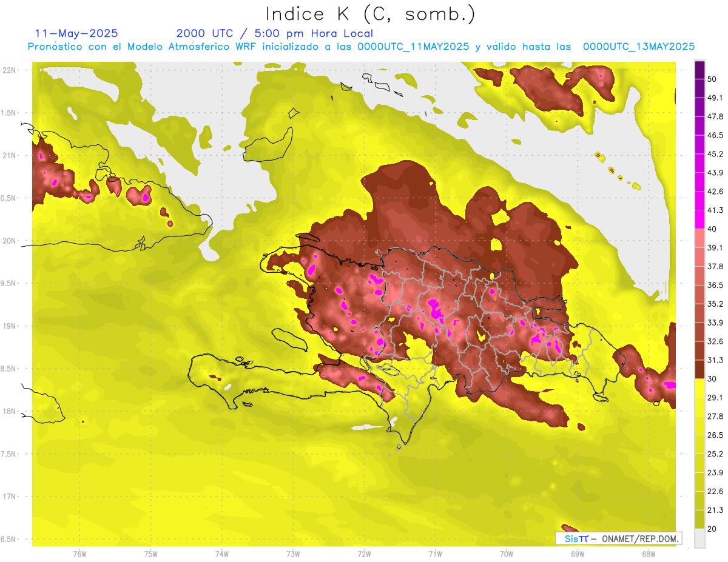Select the bright magenta swatch between 40 and 41.3
This screenshot has width=728, height=562.
point(699,219)
